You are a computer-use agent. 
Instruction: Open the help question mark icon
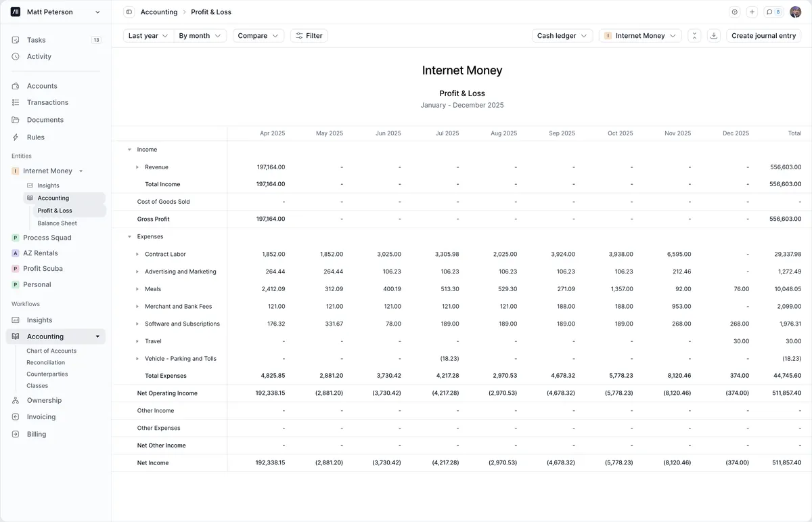point(735,12)
